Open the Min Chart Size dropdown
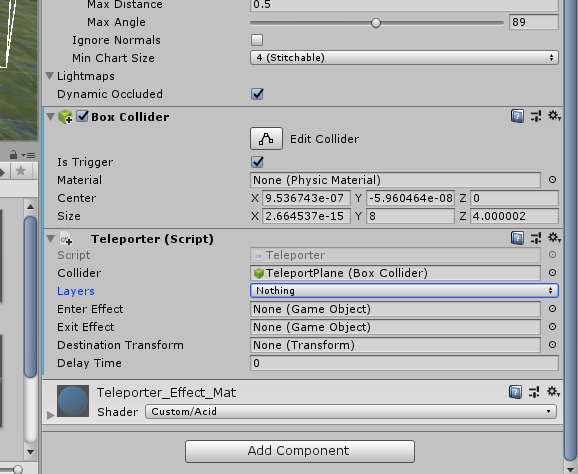This screenshot has width=578, height=474. point(404,58)
